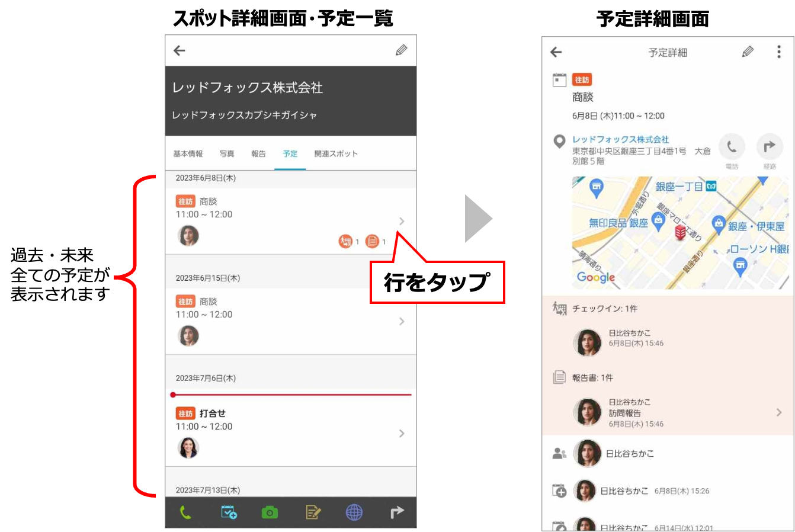Open chevron of June 8 商談 schedule row
This screenshot has width=795, height=532.
(x=402, y=221)
